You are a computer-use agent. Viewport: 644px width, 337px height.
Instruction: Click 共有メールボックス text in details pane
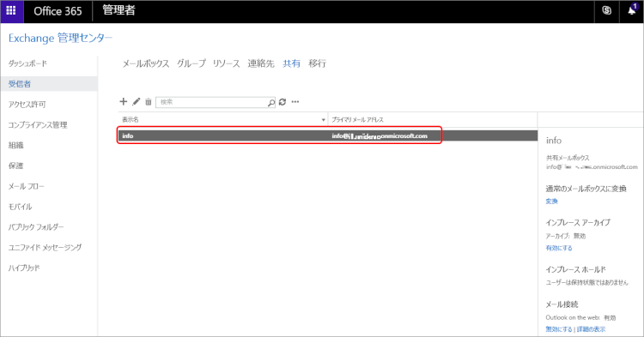pyautogui.click(x=568, y=158)
